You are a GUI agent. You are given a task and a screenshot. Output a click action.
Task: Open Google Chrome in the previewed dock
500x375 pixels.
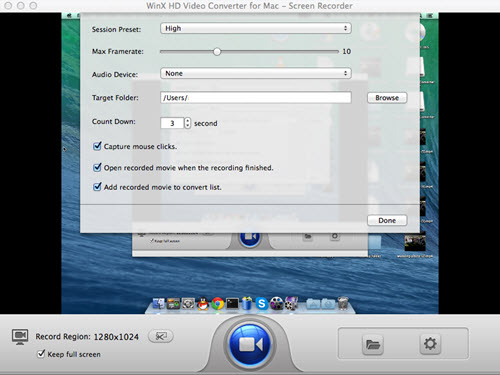tap(218, 304)
